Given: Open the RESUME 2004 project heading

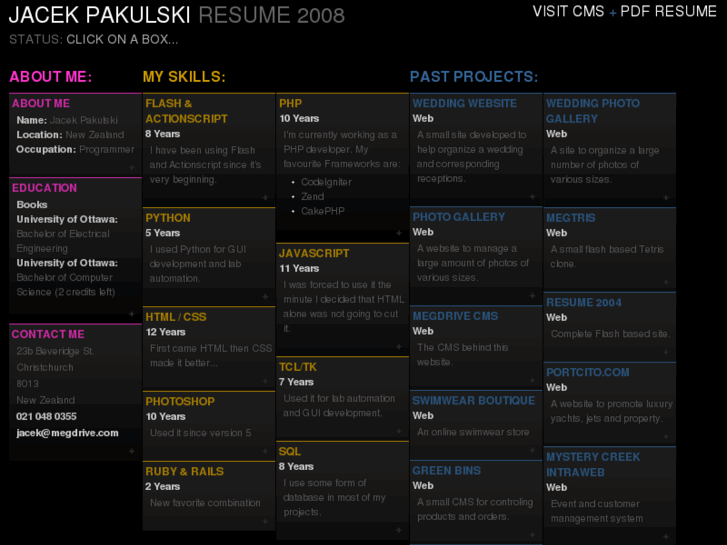Looking at the screenshot, I should pyautogui.click(x=584, y=302).
